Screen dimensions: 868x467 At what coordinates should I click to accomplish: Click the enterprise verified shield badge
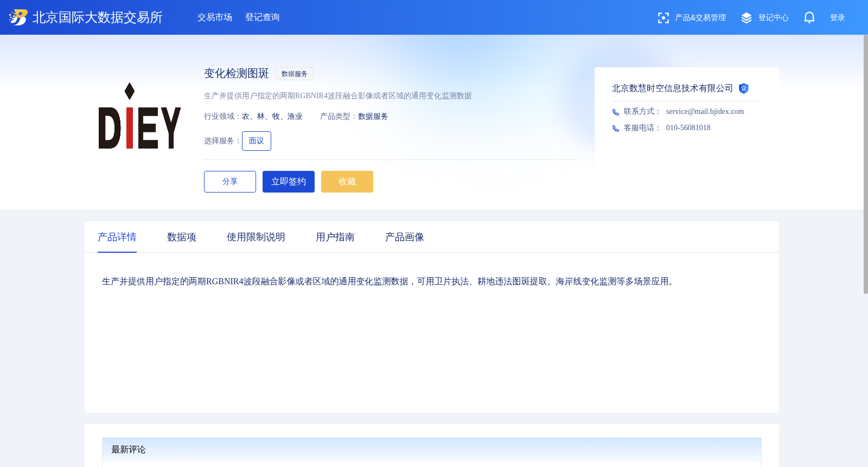point(744,88)
